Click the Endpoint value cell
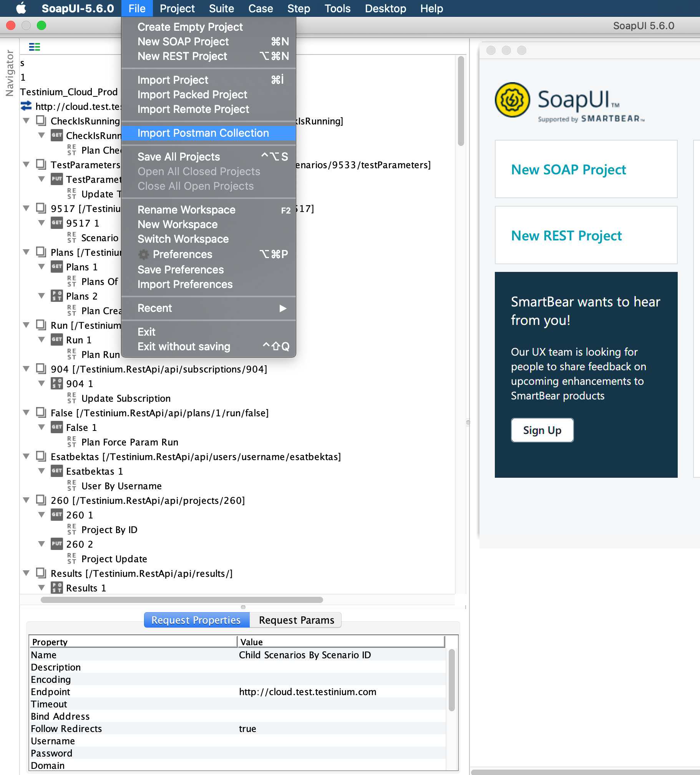The width and height of the screenshot is (700, 775). click(x=341, y=692)
